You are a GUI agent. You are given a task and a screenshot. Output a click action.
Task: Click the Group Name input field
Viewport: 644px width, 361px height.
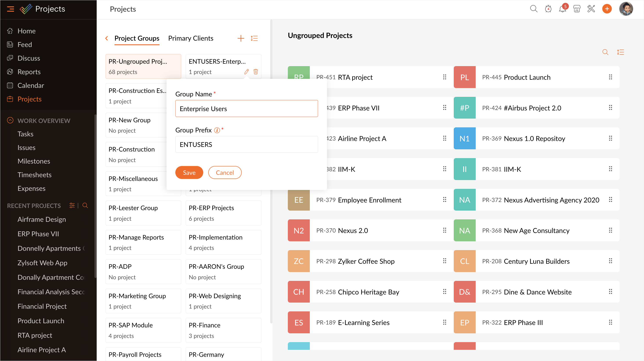click(x=247, y=108)
